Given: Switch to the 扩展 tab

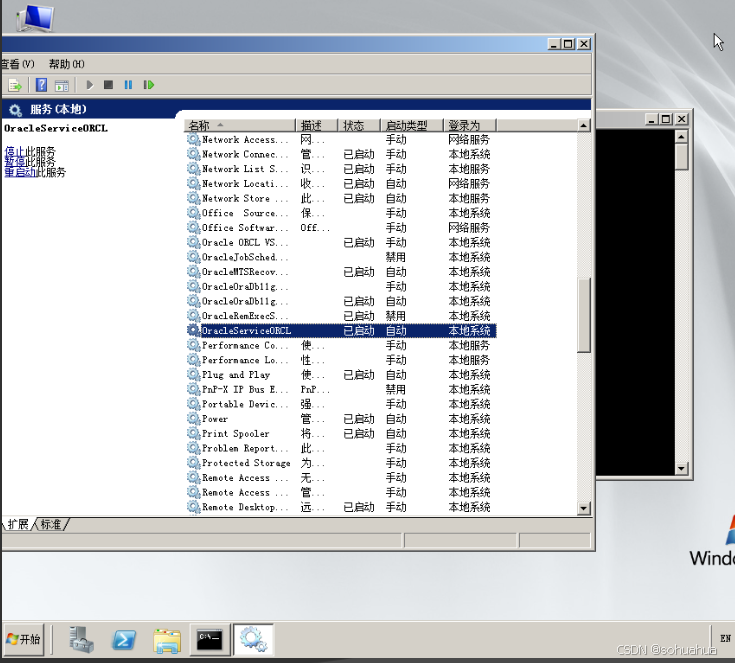Looking at the screenshot, I should pos(18,524).
